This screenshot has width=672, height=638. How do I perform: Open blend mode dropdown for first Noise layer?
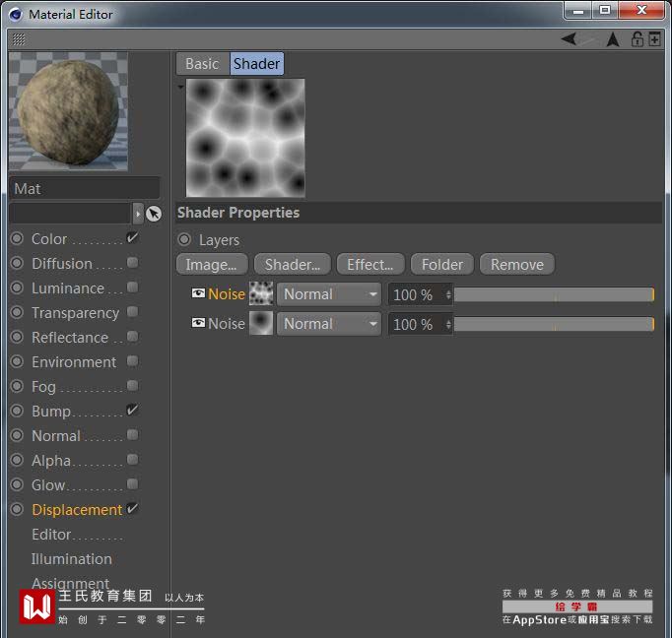(329, 294)
